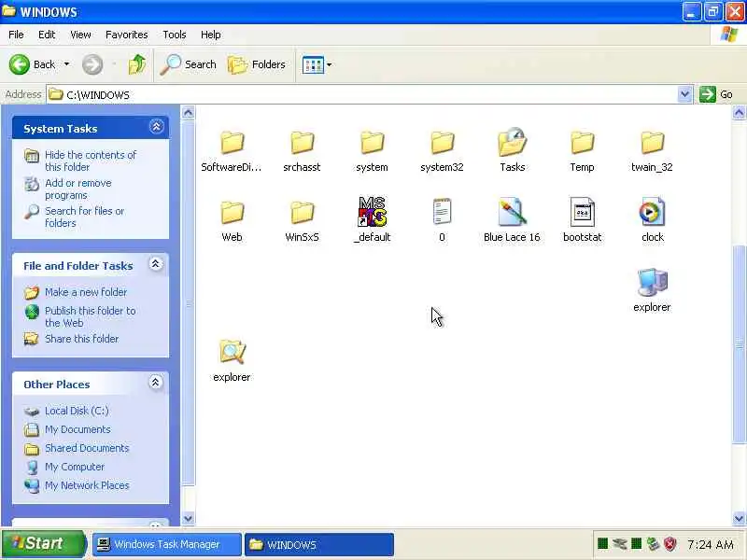Open the Tasks scheduled folder
This screenshot has height=560, width=747.
[512, 151]
